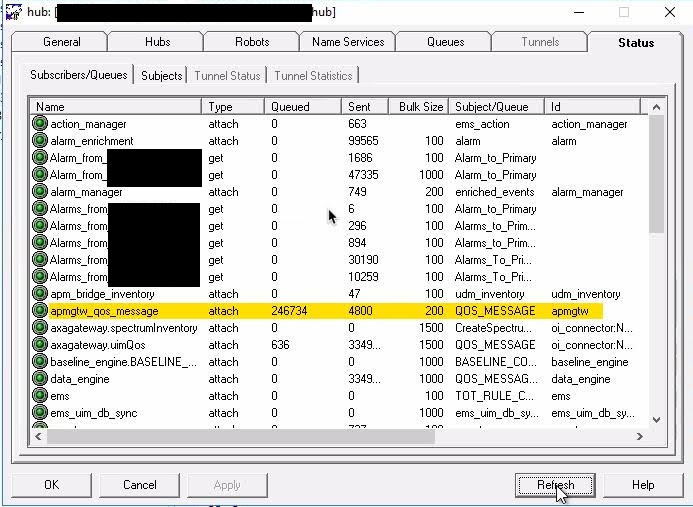Click the status icon next to data_engine
The width and height of the screenshot is (693, 507).
pos(40,379)
